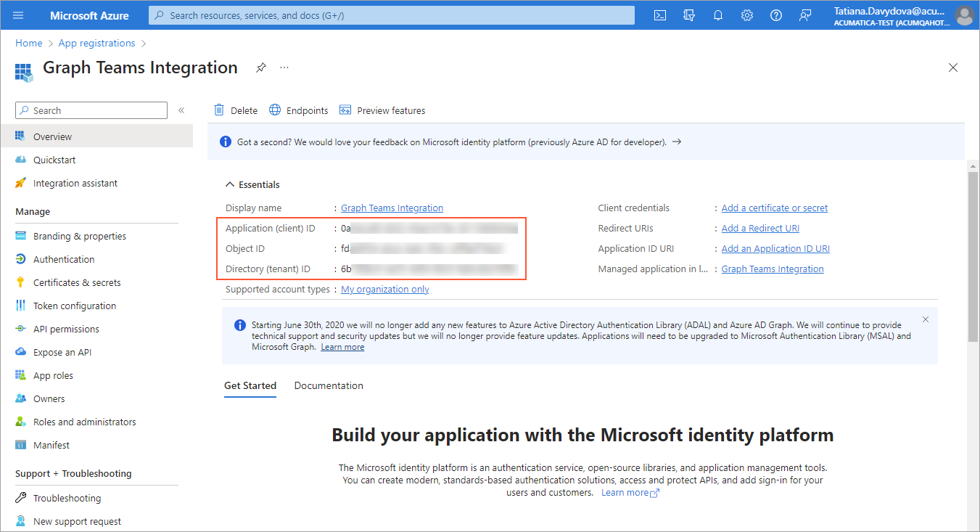980x532 pixels.
Task: Open portal settings gear icon
Action: [x=747, y=15]
